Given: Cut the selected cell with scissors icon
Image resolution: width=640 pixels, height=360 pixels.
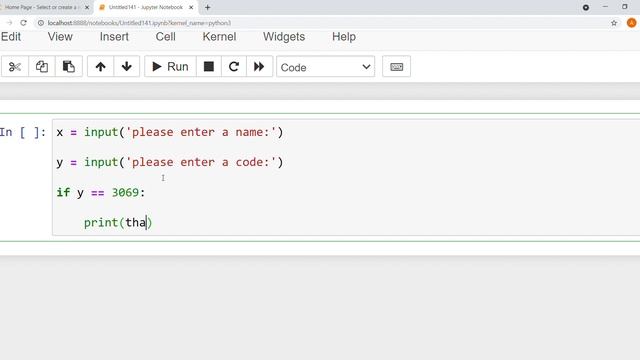Looking at the screenshot, I should pyautogui.click(x=15, y=67).
